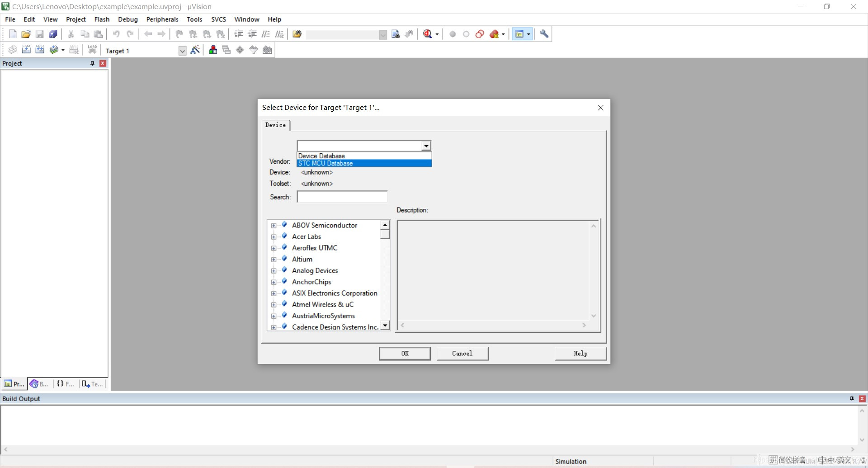The width and height of the screenshot is (868, 468).
Task: Rebuild all target files icon
Action: point(40,50)
